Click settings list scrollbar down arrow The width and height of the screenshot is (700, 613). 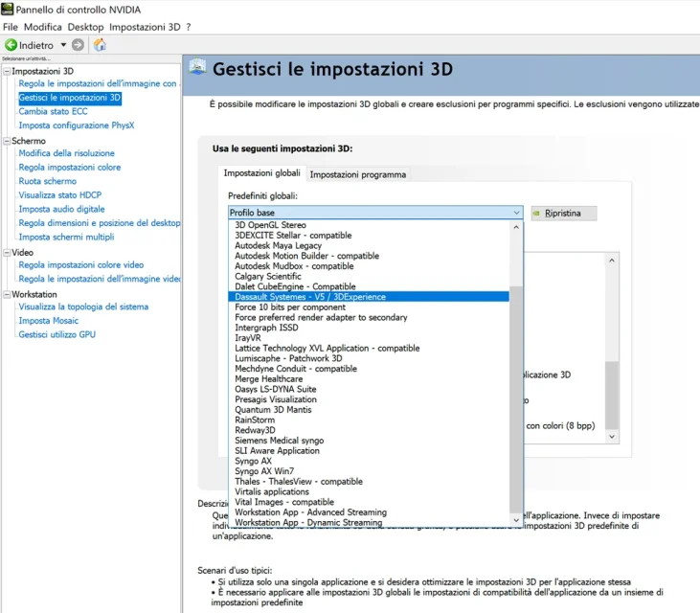612,437
